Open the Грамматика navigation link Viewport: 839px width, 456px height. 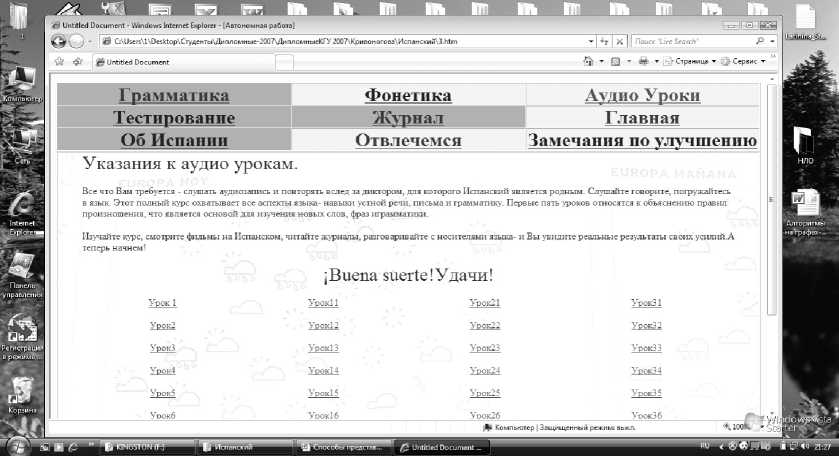[x=174, y=96]
